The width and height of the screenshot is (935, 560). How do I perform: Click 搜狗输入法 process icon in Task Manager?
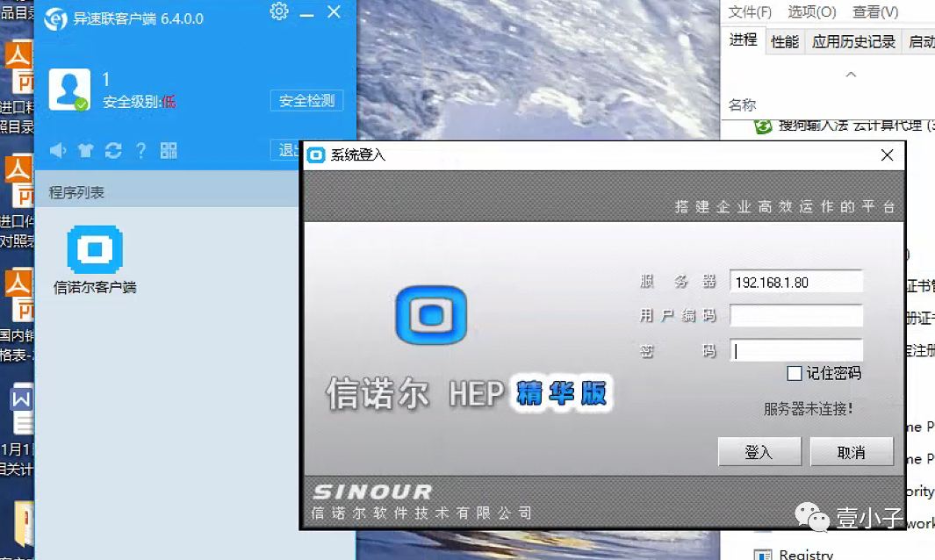763,126
